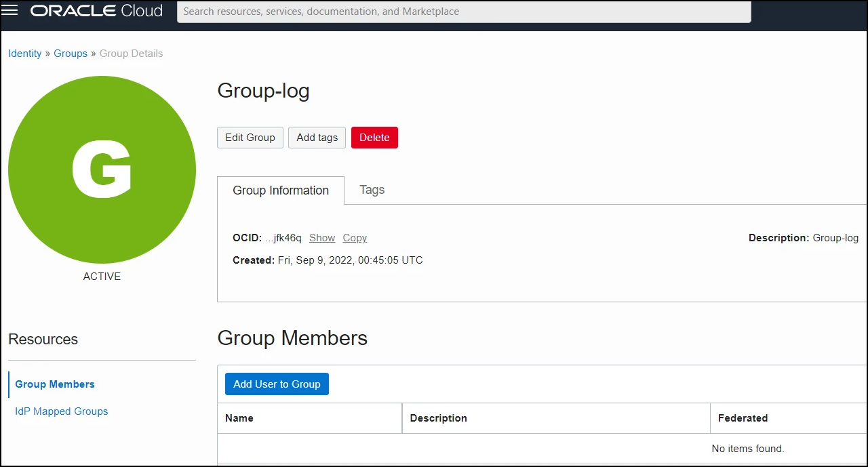Go to Identity in the breadcrumb
The image size is (868, 467).
pos(25,54)
